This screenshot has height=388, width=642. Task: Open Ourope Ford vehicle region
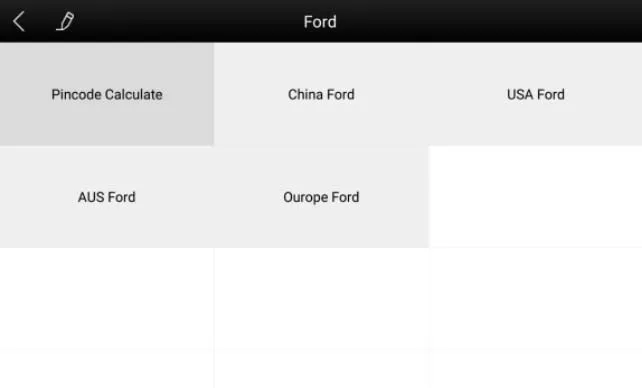[321, 197]
